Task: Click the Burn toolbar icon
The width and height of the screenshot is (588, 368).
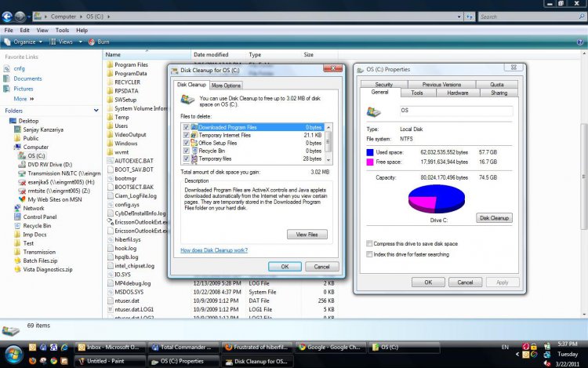Action: [x=91, y=42]
